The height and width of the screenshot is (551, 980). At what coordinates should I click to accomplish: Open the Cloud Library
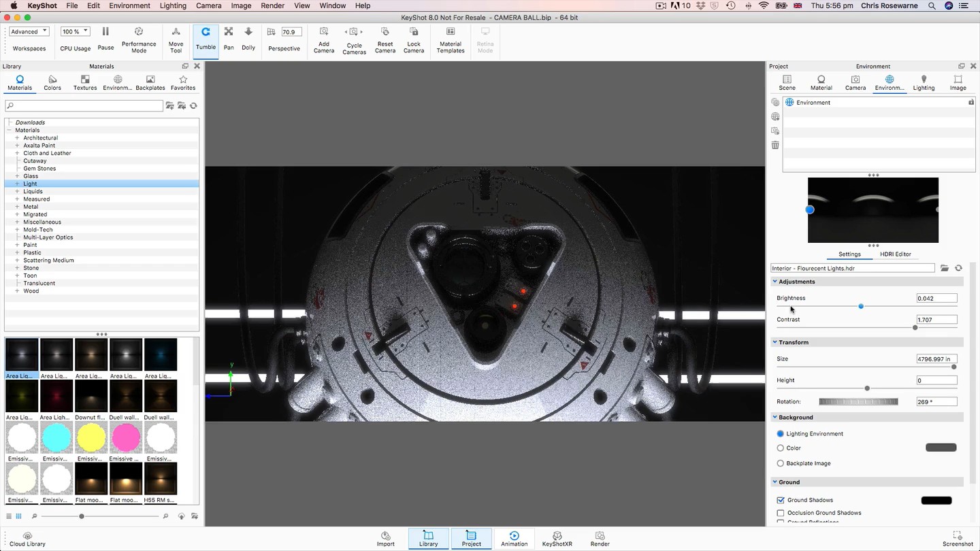pyautogui.click(x=27, y=539)
